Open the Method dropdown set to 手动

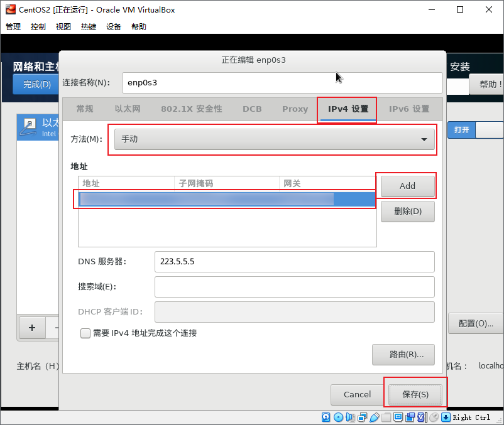coord(275,139)
